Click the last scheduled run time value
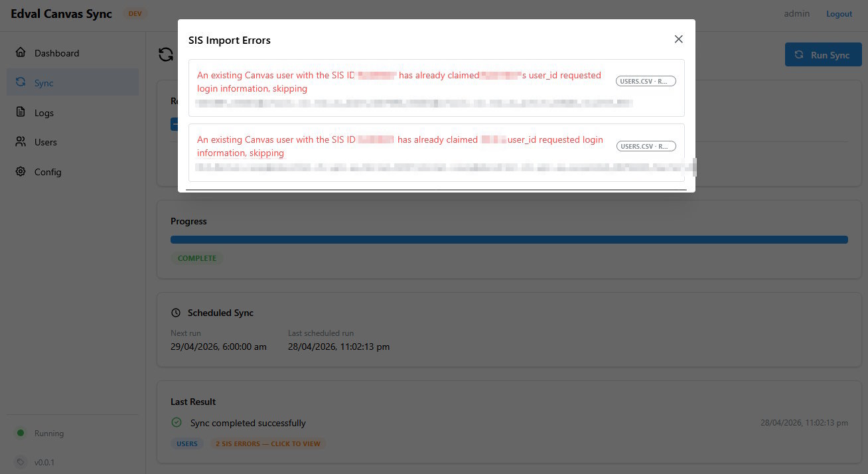 pyautogui.click(x=338, y=347)
